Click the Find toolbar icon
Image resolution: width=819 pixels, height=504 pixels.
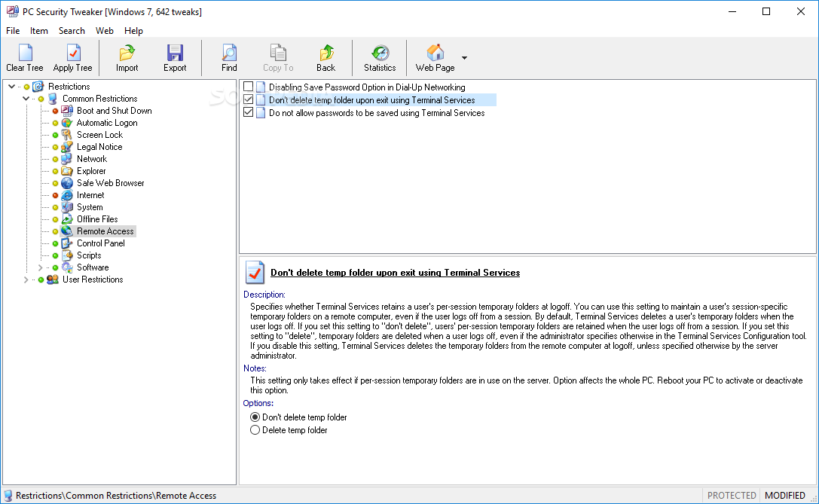[229, 53]
